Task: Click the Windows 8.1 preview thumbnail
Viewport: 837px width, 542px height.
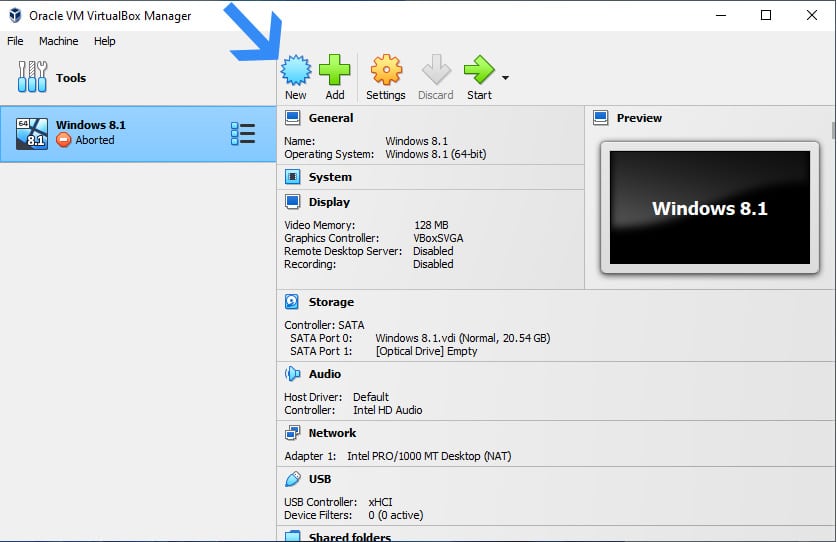Action: (709, 208)
